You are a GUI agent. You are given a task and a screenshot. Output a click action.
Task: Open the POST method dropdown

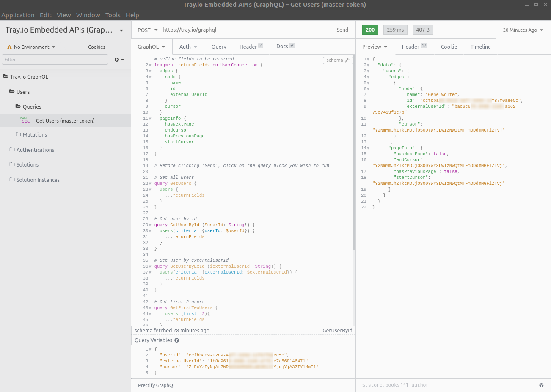147,30
